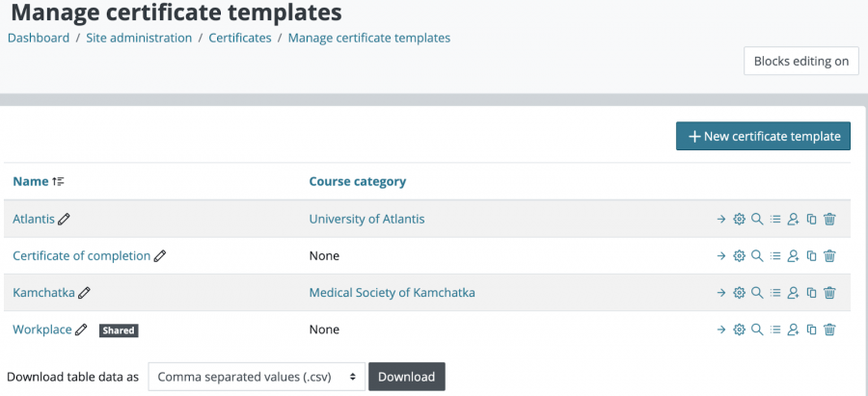Rename Kamchatka using pencil icon
This screenshot has height=396, width=868.
(x=84, y=293)
